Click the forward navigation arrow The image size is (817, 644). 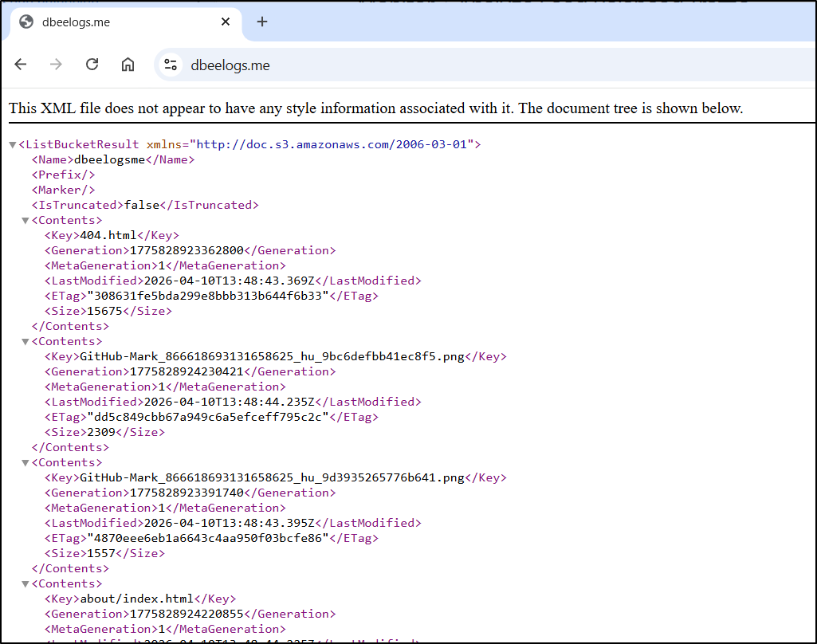56,65
